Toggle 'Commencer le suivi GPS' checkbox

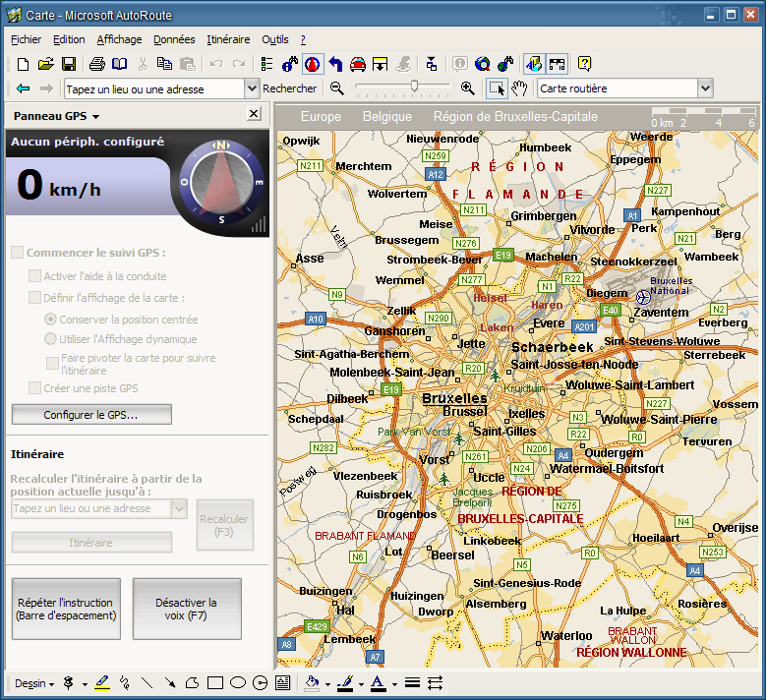(x=17, y=253)
